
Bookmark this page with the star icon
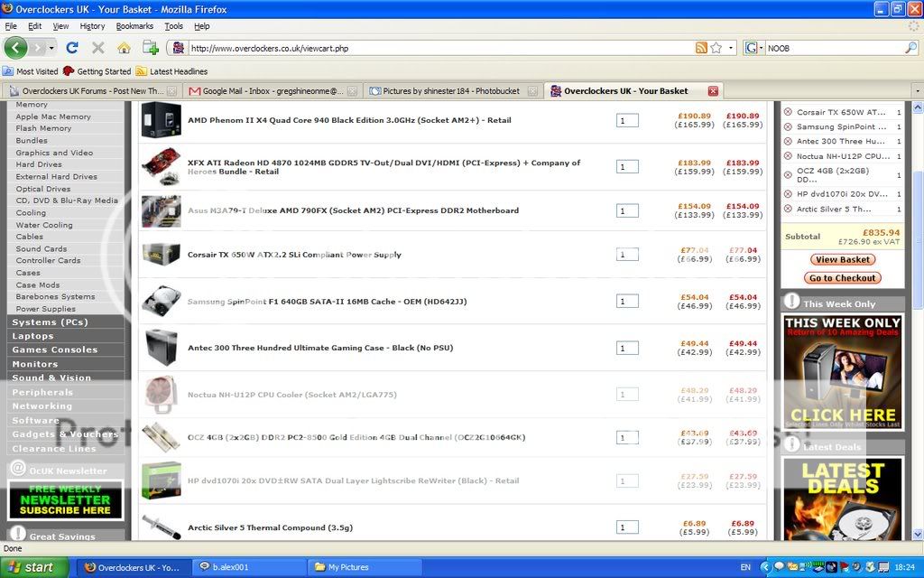pos(716,48)
